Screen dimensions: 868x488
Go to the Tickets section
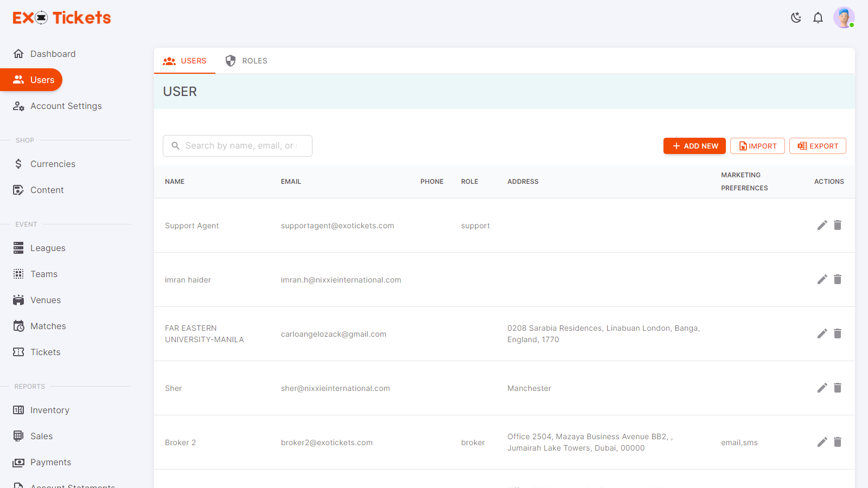pos(45,352)
